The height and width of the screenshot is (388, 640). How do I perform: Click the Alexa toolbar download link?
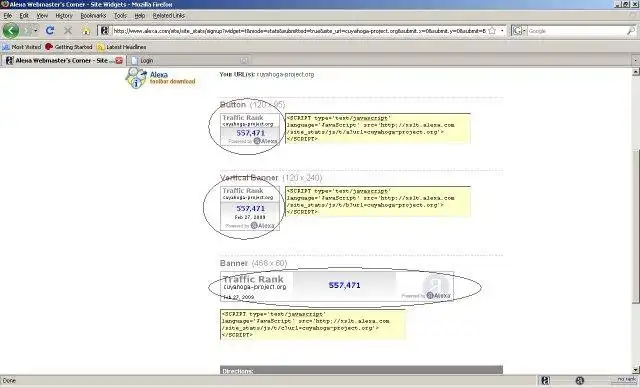point(172,78)
